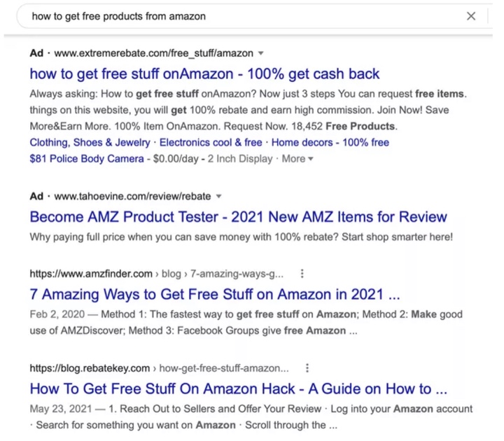The image size is (504, 441).
Task: Click the https://www.amzfinder.com breadcrumb URL
Action: coord(90,273)
